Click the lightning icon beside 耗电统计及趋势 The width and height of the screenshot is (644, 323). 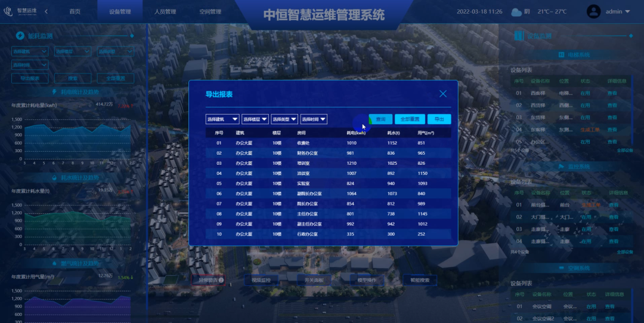pyautogui.click(x=54, y=92)
